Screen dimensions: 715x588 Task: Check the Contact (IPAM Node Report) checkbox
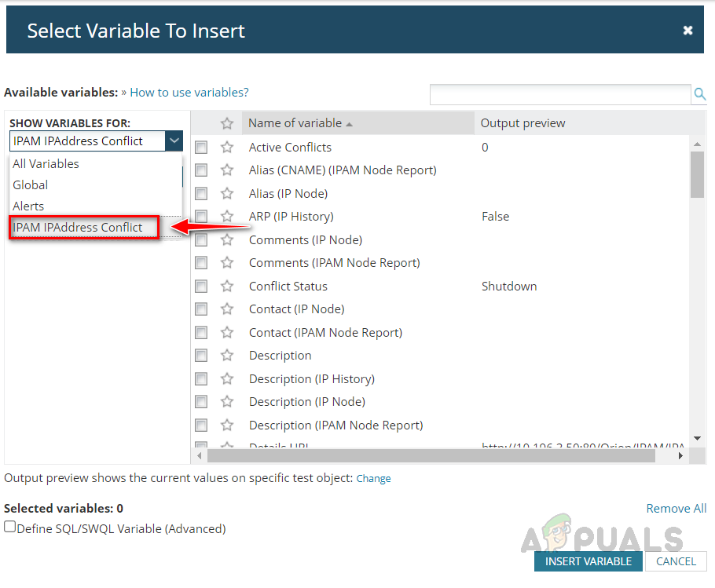coord(201,333)
